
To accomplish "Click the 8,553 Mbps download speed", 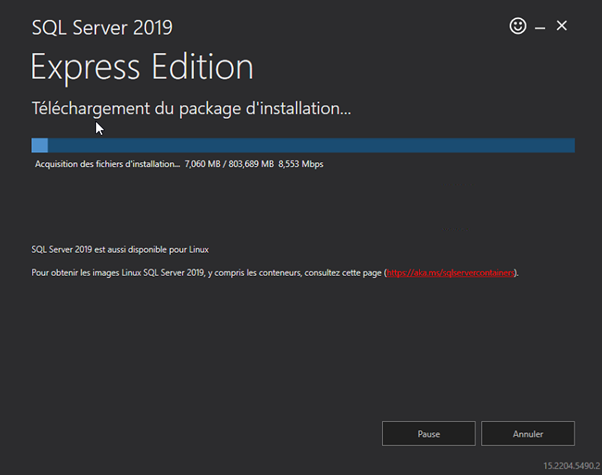I will (x=301, y=164).
